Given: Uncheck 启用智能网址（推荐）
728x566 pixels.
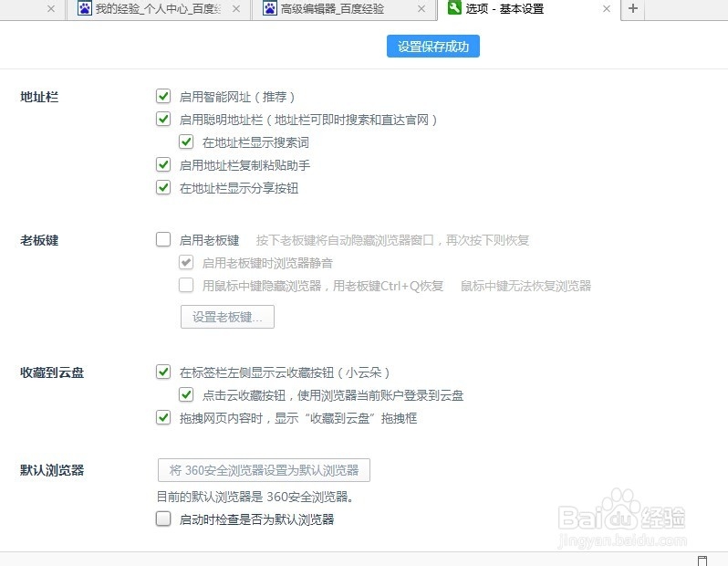Looking at the screenshot, I should pyautogui.click(x=163, y=96).
